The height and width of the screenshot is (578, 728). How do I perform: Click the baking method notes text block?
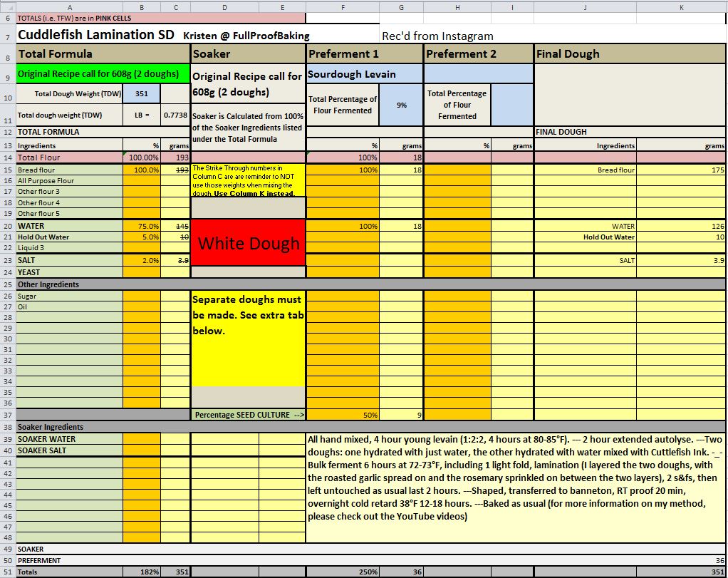coord(515,478)
